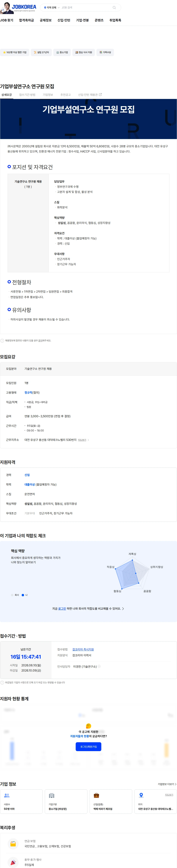Click the 로그인 link in fit-check section
Viewport: 177px width, 868px height.
(62, 609)
